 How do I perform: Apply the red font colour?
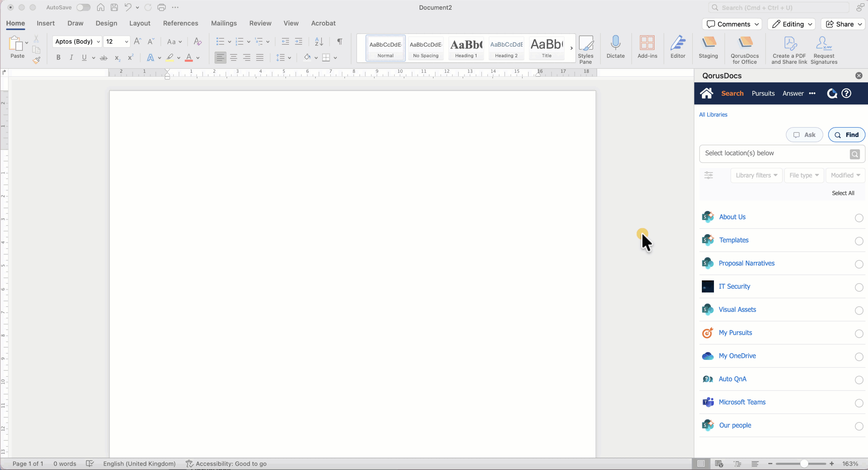click(x=189, y=58)
